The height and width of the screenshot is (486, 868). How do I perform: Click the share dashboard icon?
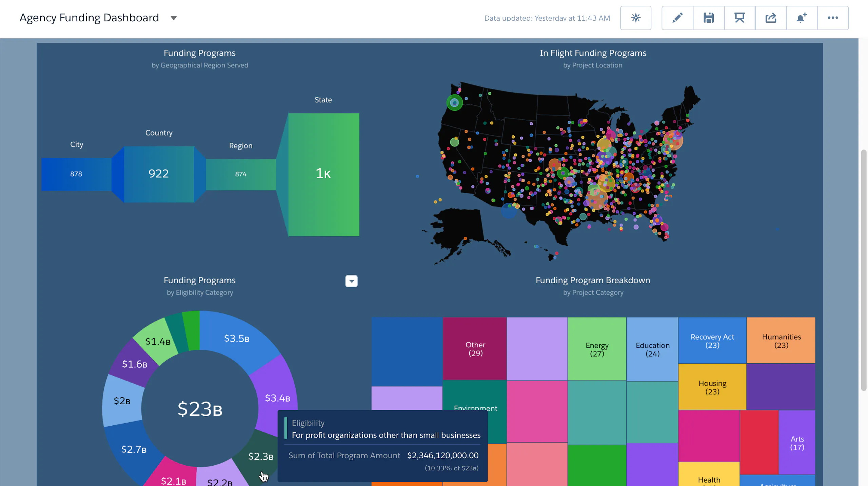[x=770, y=18]
